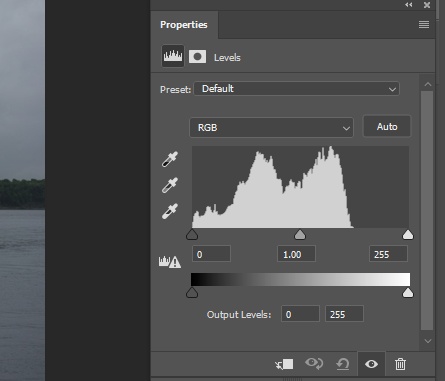The width and height of the screenshot is (445, 381).
Task: Click the midtone gamma slider handle
Action: click(300, 234)
